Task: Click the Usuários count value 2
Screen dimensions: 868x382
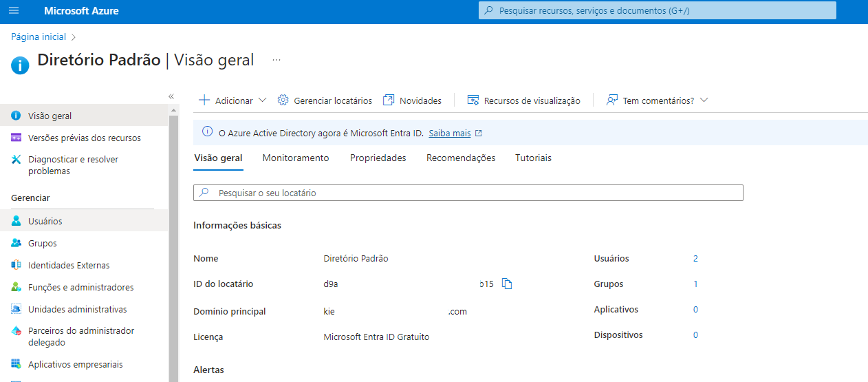Action: coord(695,259)
